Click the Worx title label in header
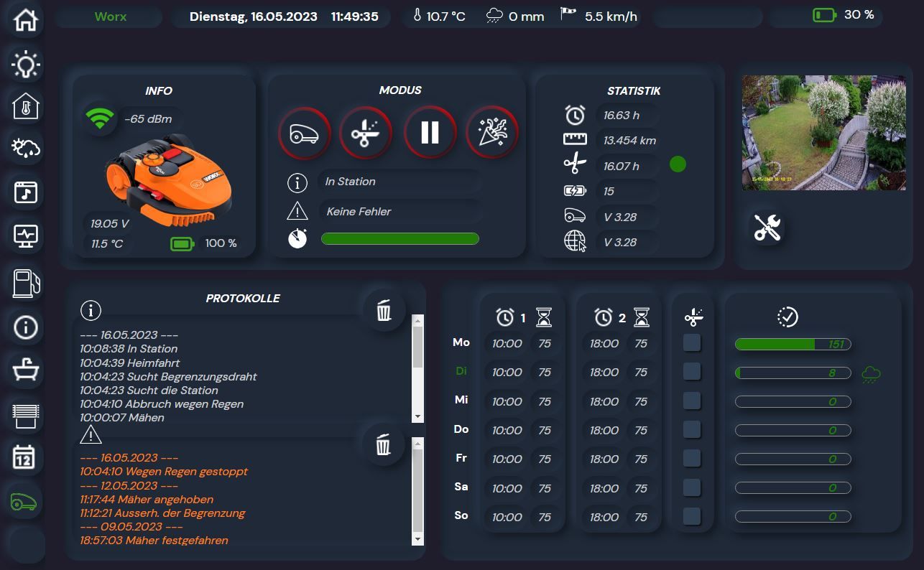The image size is (924, 570). [x=110, y=17]
